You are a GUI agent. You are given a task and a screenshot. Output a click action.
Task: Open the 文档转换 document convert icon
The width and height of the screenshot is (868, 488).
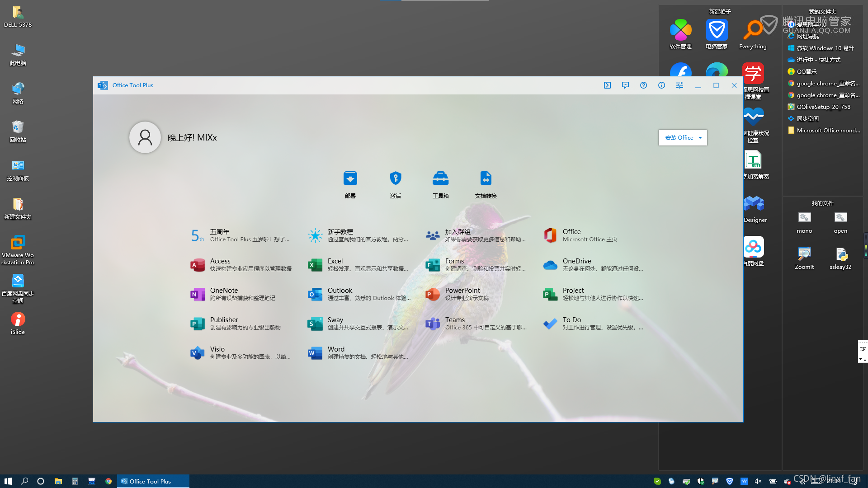pos(486,178)
